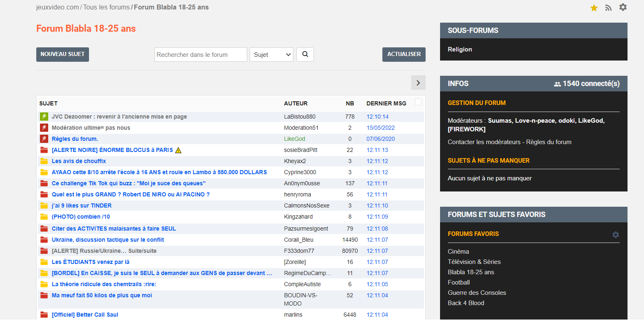Click red pin icon of Modération ultime topic
Image resolution: width=644 pixels, height=322 pixels.
(x=44, y=128)
